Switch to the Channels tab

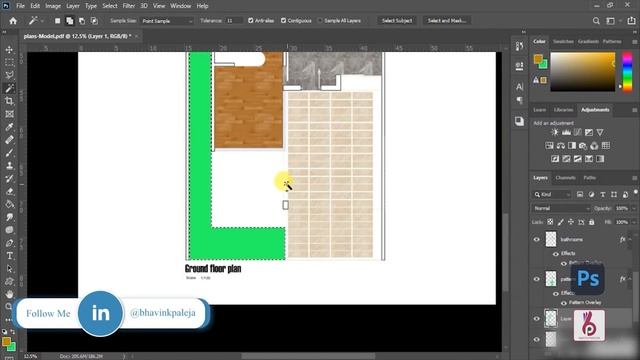(565, 178)
